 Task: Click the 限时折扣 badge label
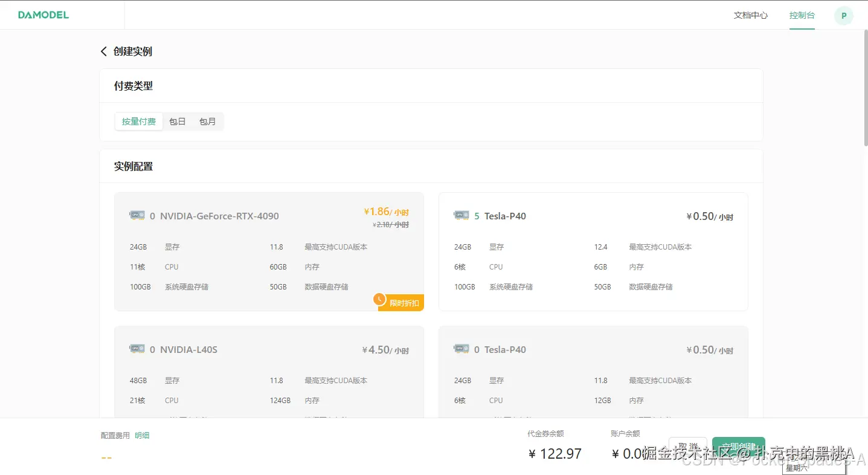404,303
